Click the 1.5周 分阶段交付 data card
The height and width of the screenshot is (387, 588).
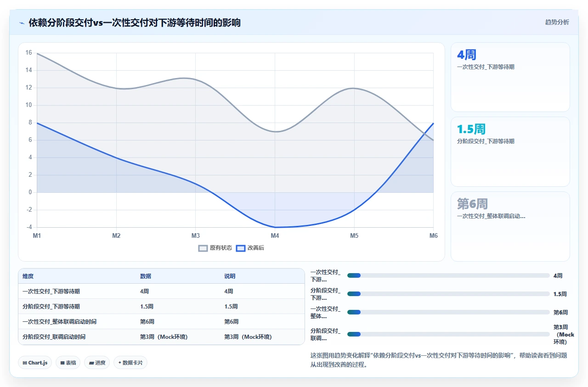[510, 151]
